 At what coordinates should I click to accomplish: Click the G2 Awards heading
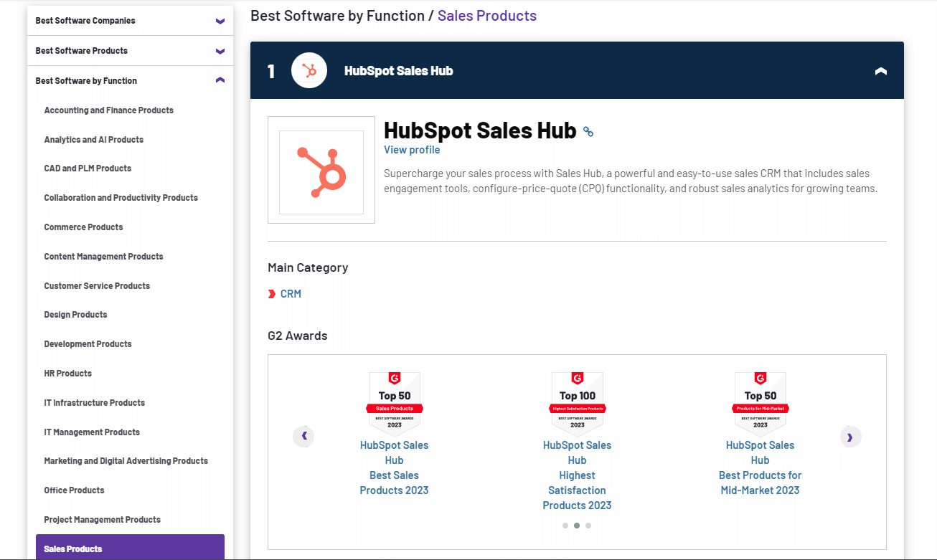click(x=298, y=336)
